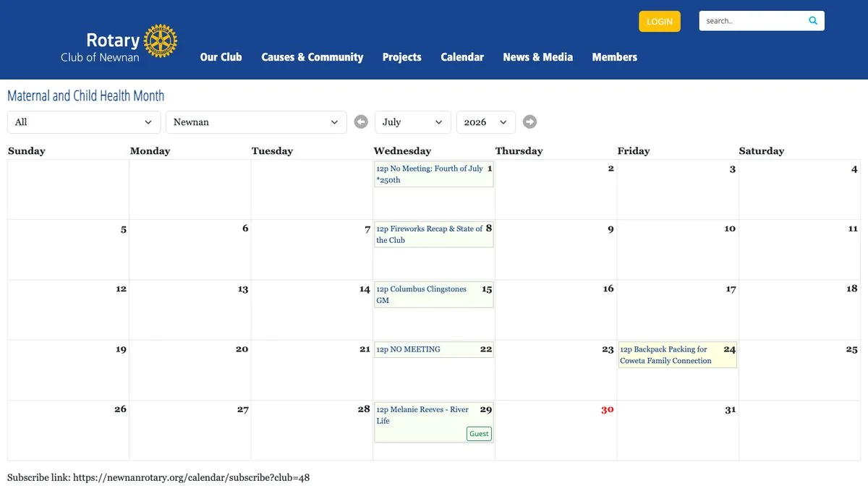Image resolution: width=868 pixels, height=491 pixels.
Task: Click the Sunday column header
Action: coord(26,151)
